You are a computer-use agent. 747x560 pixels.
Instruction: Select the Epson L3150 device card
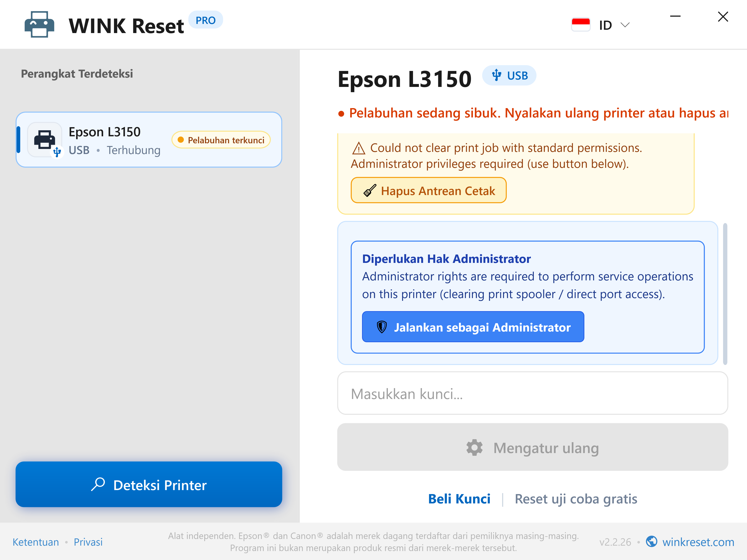click(x=149, y=140)
